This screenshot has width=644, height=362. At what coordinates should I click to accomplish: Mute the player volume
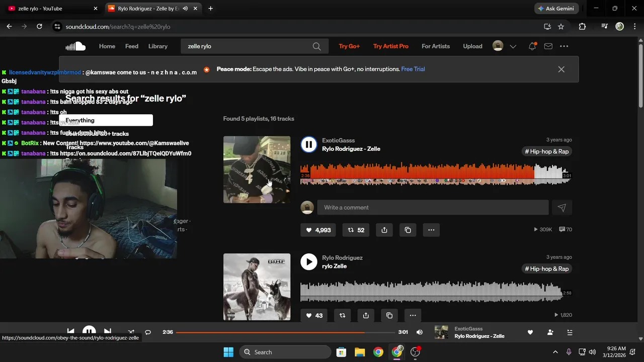click(420, 332)
